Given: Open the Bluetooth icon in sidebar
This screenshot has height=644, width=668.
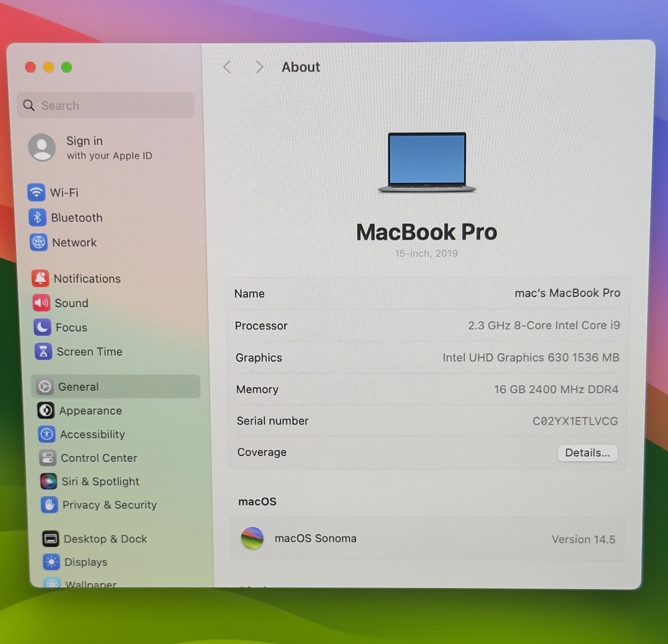Looking at the screenshot, I should click(37, 217).
